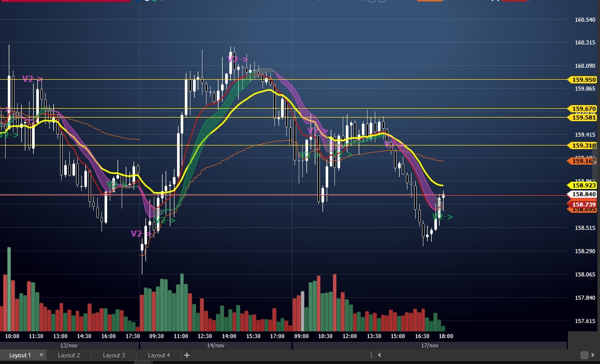Go to the Layout 4 tab
600x364 pixels.
159,355
